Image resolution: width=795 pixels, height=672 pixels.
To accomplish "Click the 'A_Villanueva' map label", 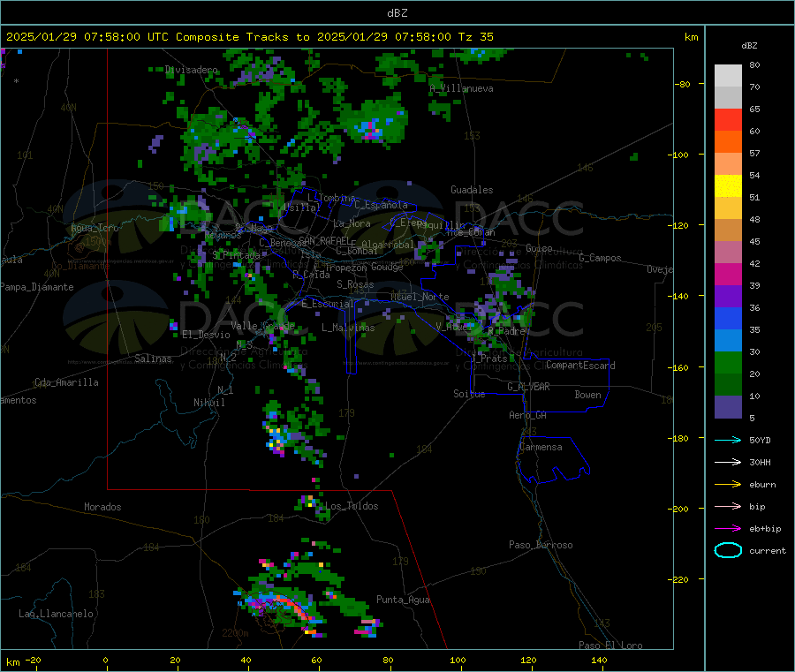I will pos(461,88).
